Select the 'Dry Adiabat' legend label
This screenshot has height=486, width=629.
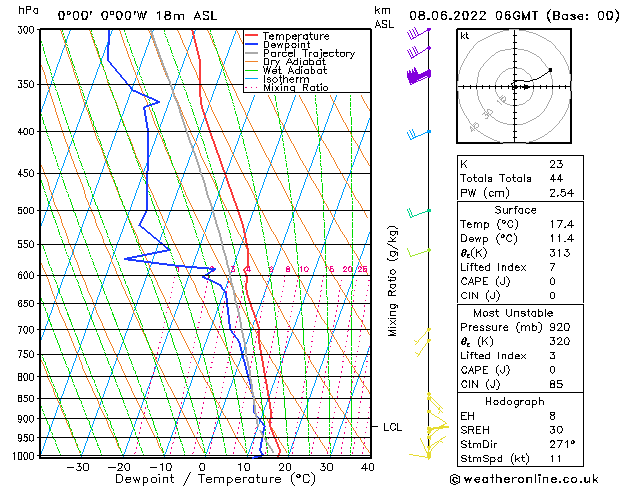(x=294, y=62)
